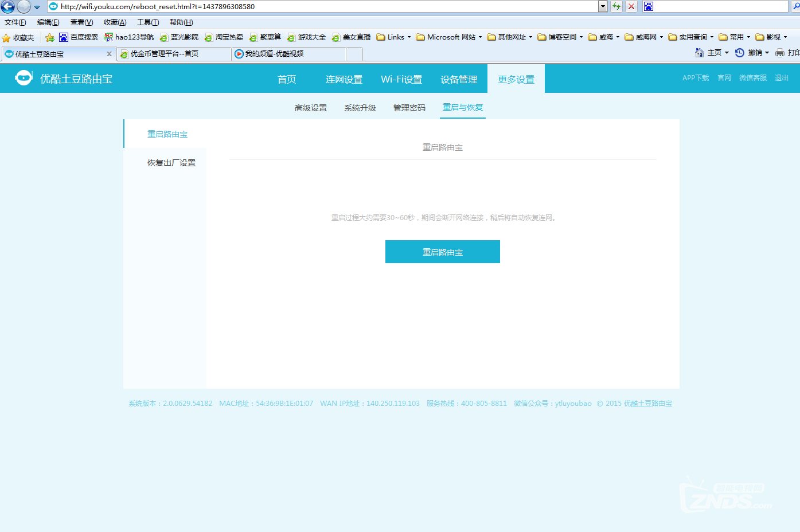
Task: Select the 重启与恢复 sub-tab
Action: pos(463,107)
